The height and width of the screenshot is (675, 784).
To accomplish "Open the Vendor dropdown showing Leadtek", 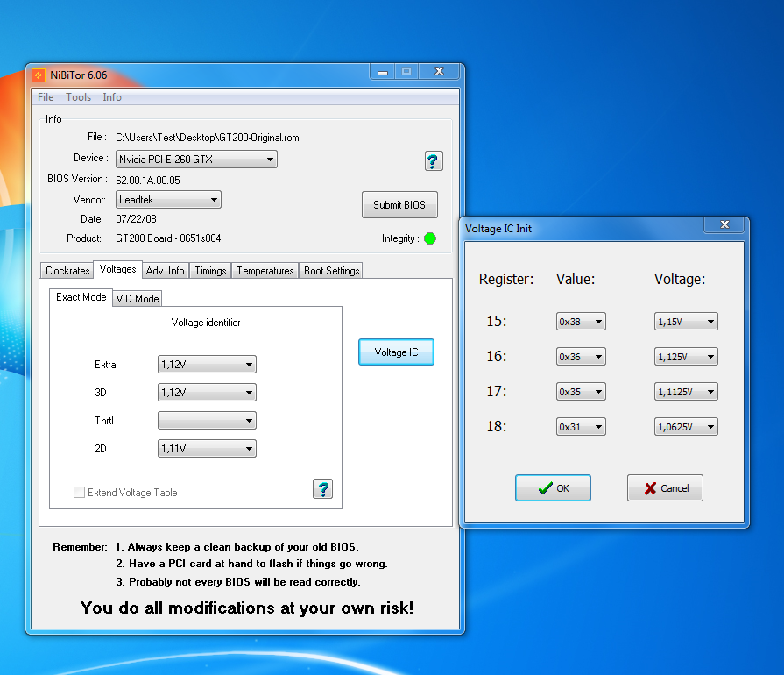I will click(168, 200).
